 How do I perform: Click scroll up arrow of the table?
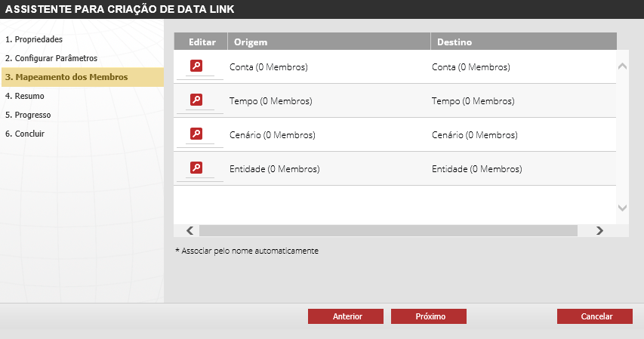pyautogui.click(x=622, y=66)
